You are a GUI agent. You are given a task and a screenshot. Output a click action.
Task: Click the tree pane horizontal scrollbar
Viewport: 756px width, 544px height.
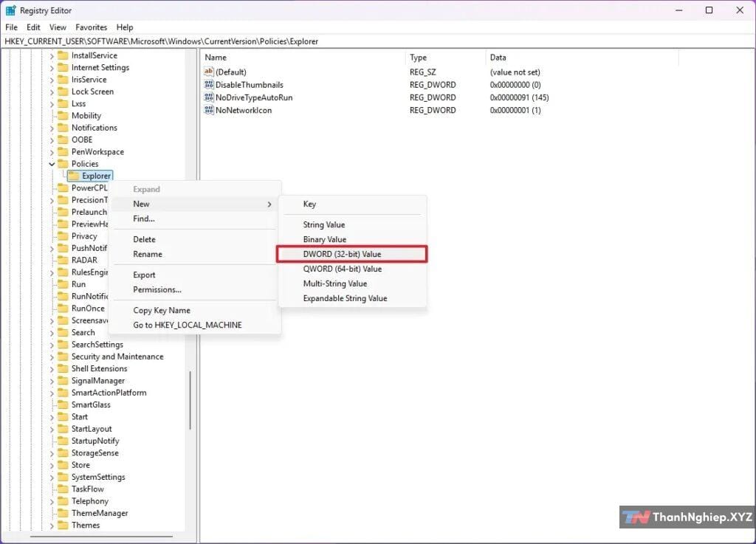point(101,536)
